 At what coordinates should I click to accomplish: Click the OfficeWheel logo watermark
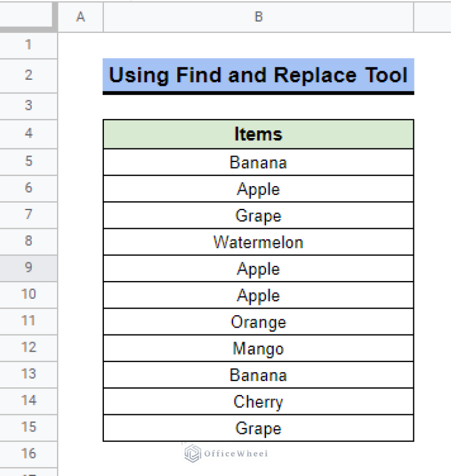(x=226, y=453)
